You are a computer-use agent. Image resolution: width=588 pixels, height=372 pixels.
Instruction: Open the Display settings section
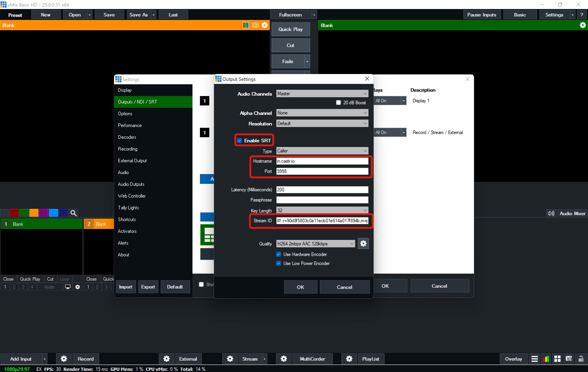(x=125, y=90)
